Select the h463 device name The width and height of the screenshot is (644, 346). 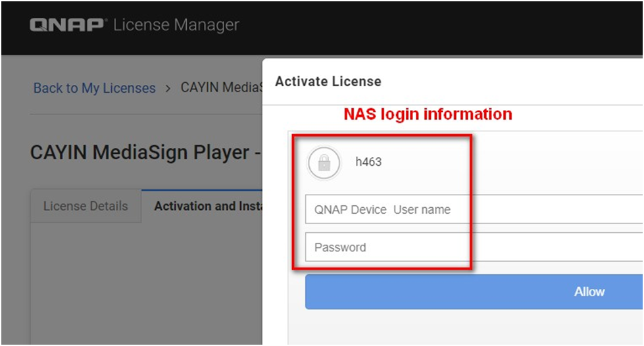[368, 162]
